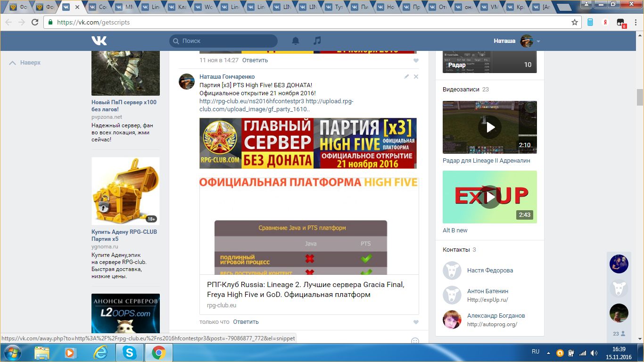Play the Радар для Lineage II Адреналин video
The height and width of the screenshot is (362, 644).
coord(490,127)
